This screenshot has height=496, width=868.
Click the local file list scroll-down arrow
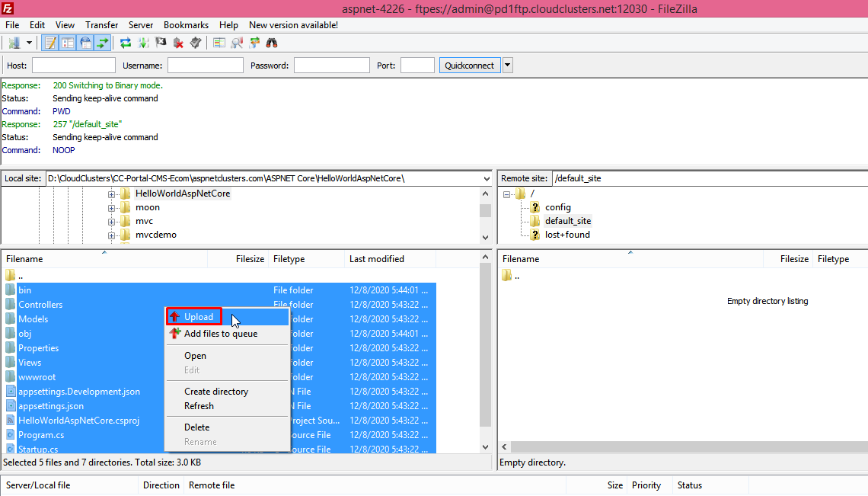(486, 447)
